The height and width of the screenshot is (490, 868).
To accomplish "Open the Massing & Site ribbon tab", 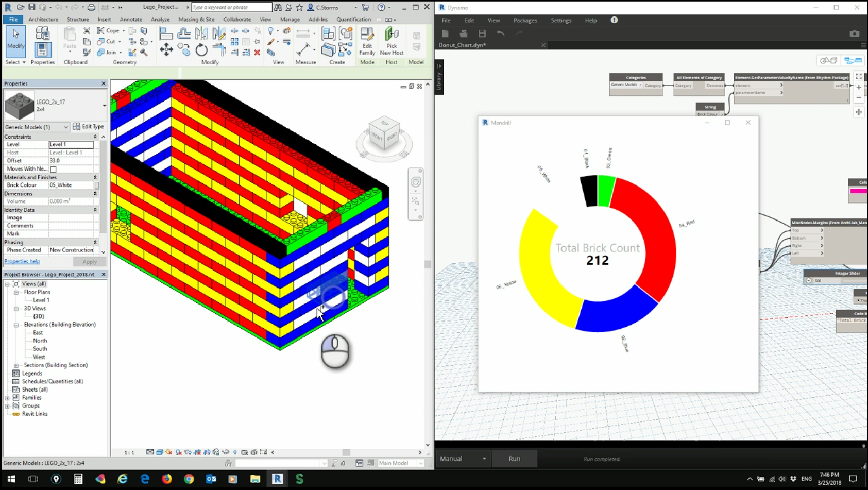I will (196, 20).
